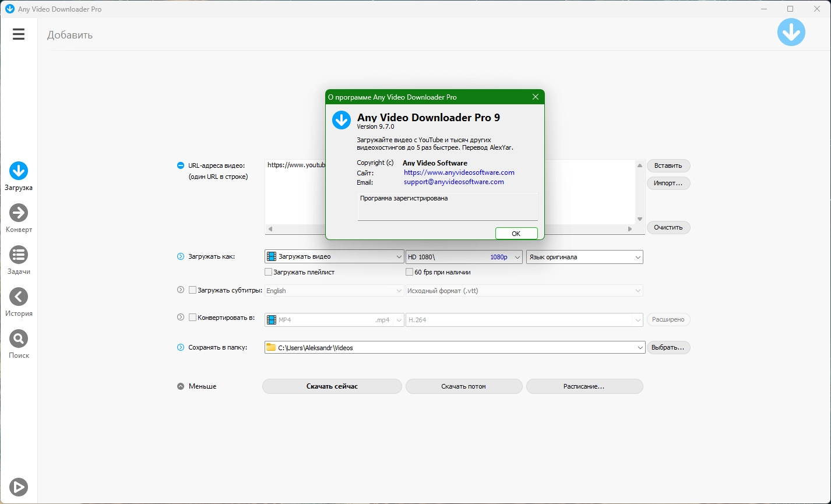831x504 pixels.
Task: Click the app logo in About dialog
Action: point(341,119)
